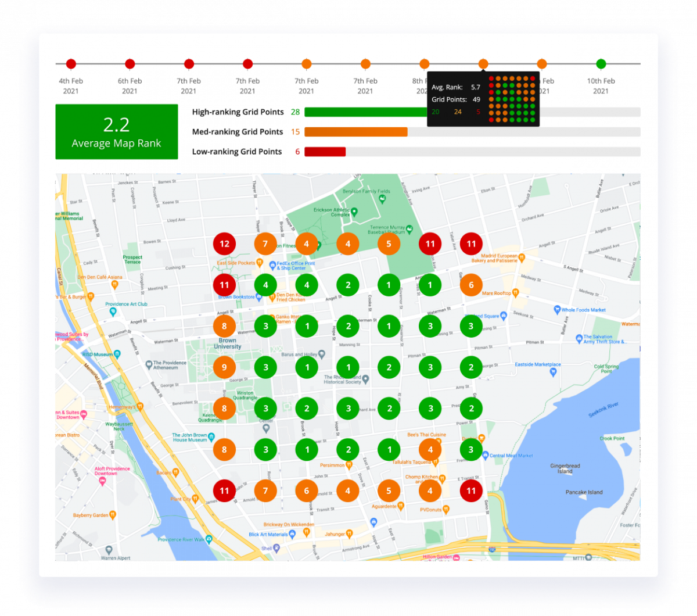Image resolution: width=697 pixels, height=616 pixels.
Task: Select the red grid pin ranked 12
Action: coord(224,244)
